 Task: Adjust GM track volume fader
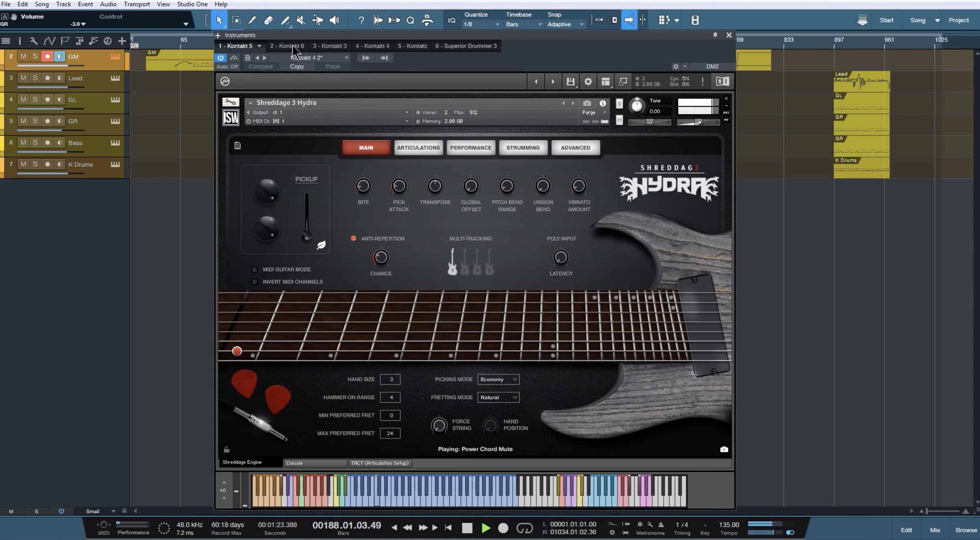point(51,65)
